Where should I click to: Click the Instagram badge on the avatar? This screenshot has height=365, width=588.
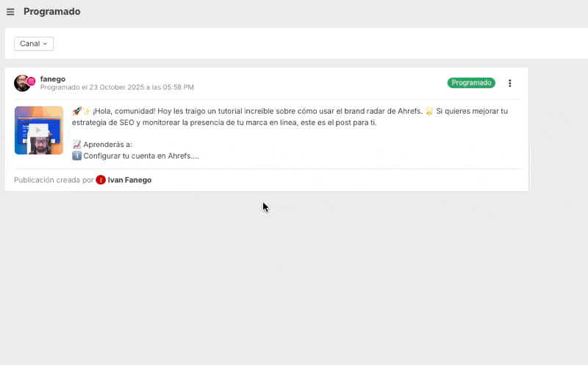tap(31, 81)
